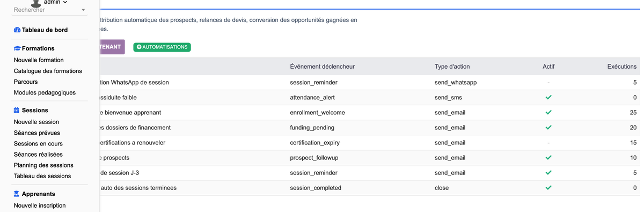Select the attendance_alert cell
Image resolution: width=644 pixels, height=212 pixels.
pyautogui.click(x=312, y=98)
